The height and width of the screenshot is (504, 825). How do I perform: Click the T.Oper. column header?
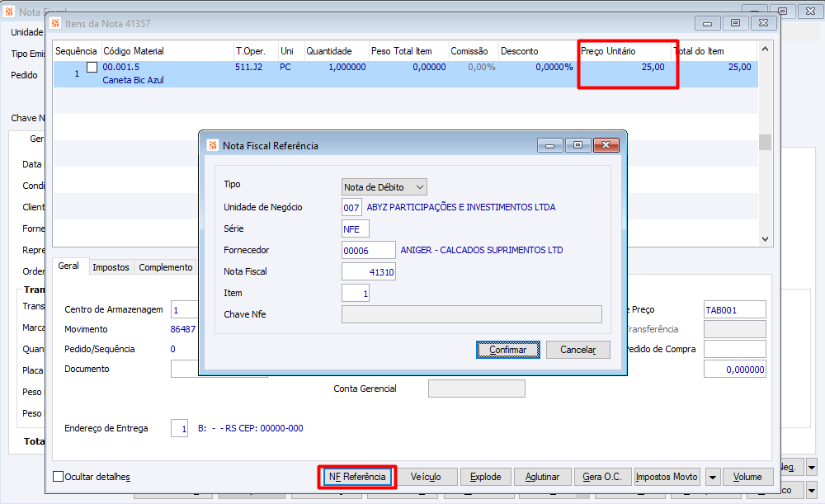[256, 51]
